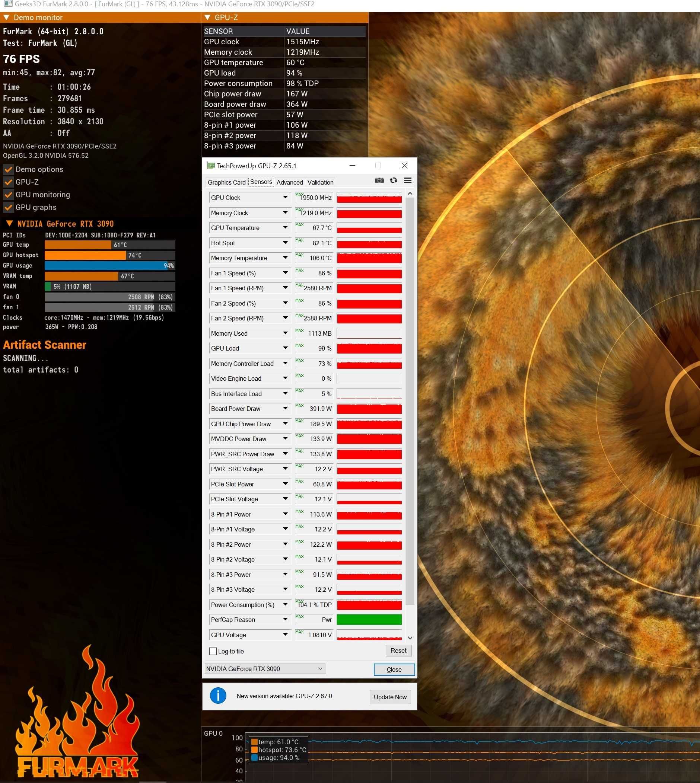The width and height of the screenshot is (700, 783).
Task: Open the Power Consumption (%) dropdown
Action: 285,605
